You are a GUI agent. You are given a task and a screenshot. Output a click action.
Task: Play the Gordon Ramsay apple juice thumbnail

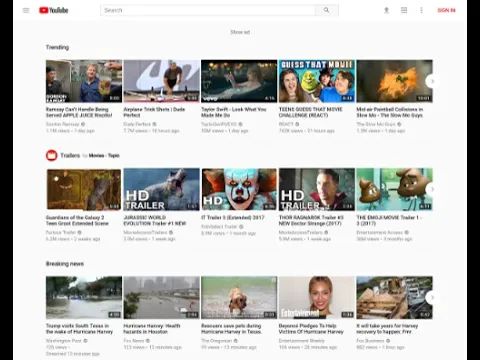[x=84, y=81]
